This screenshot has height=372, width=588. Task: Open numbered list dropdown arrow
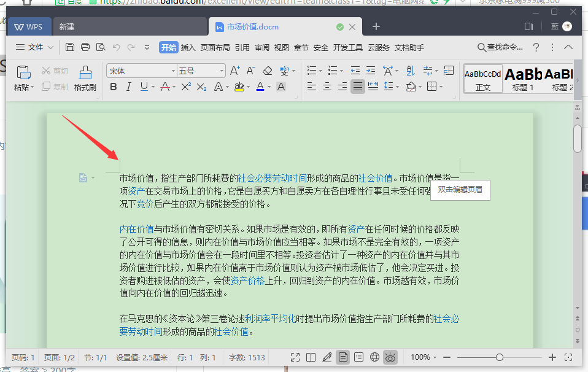coord(342,71)
